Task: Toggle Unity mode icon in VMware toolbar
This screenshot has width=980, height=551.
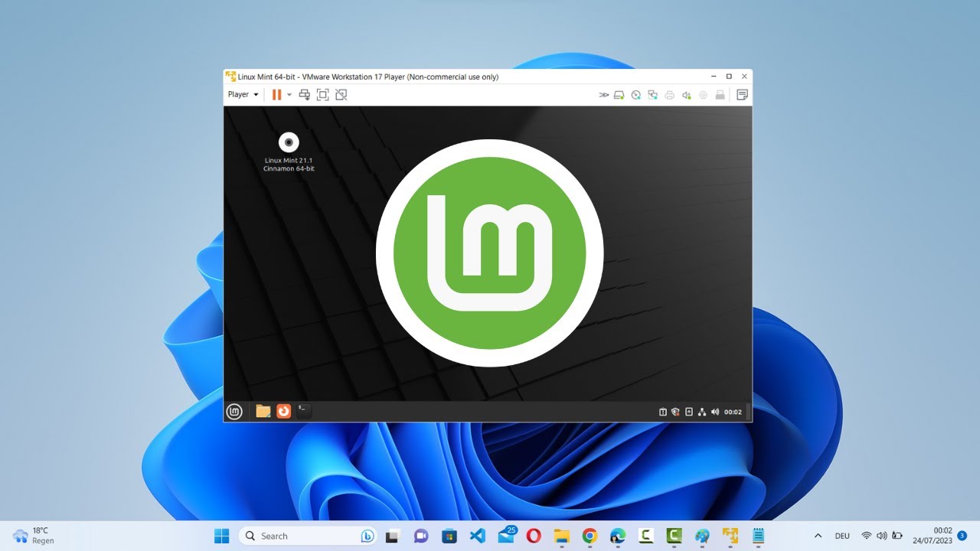Action: (341, 95)
